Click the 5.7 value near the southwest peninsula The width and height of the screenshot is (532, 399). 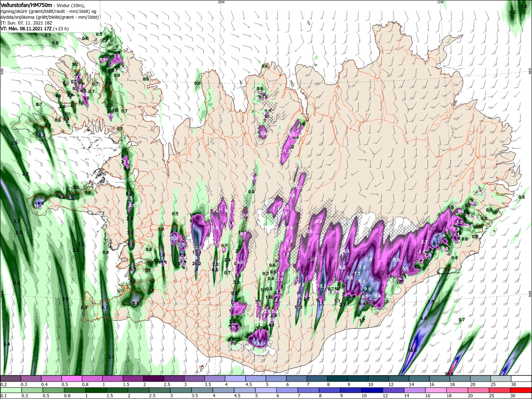point(105,308)
